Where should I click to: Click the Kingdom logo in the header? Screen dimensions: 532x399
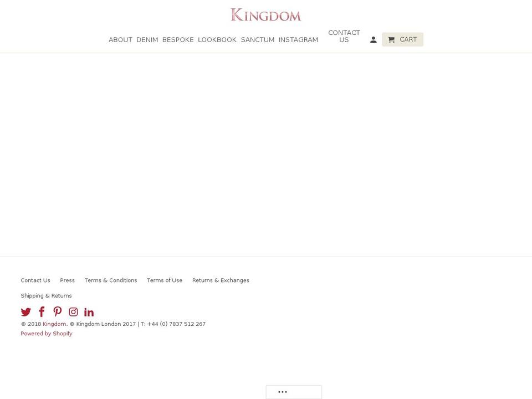click(x=265, y=15)
